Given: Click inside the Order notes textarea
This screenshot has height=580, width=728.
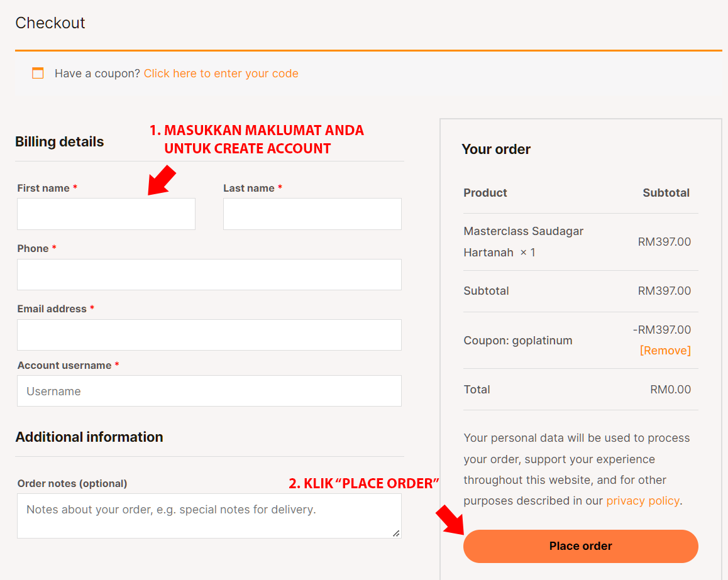Looking at the screenshot, I should 209,515.
